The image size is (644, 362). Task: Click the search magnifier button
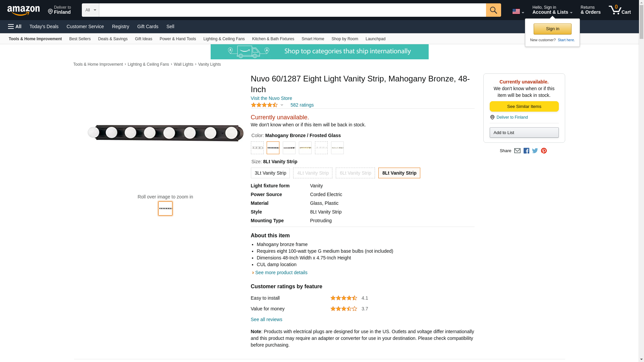tap(493, 10)
